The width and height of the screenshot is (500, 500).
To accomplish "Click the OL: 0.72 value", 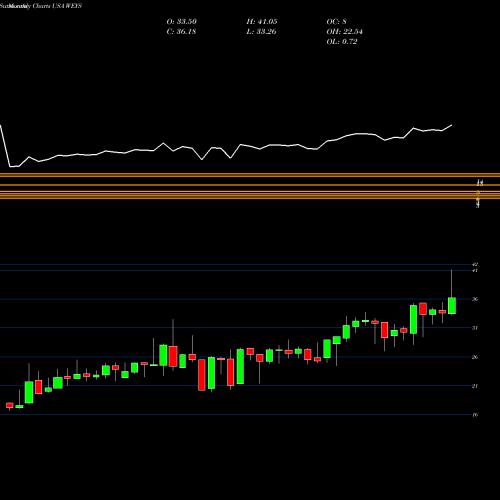I will [x=342, y=42].
